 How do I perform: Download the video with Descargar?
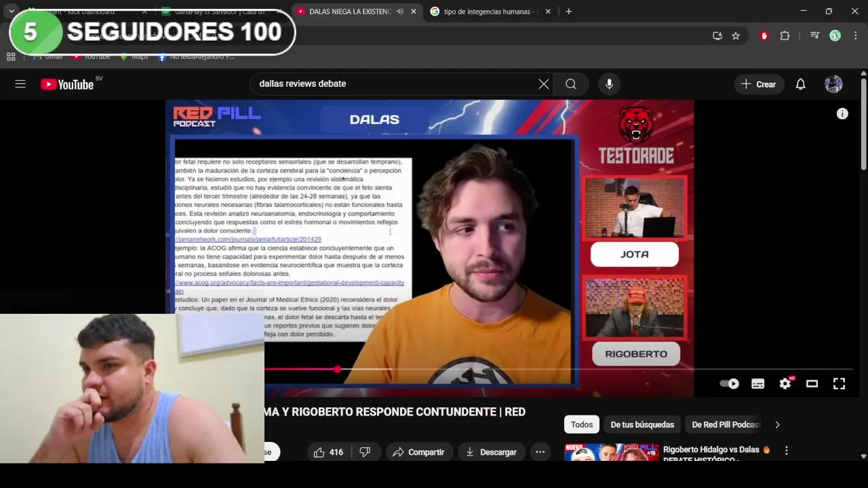(491, 452)
